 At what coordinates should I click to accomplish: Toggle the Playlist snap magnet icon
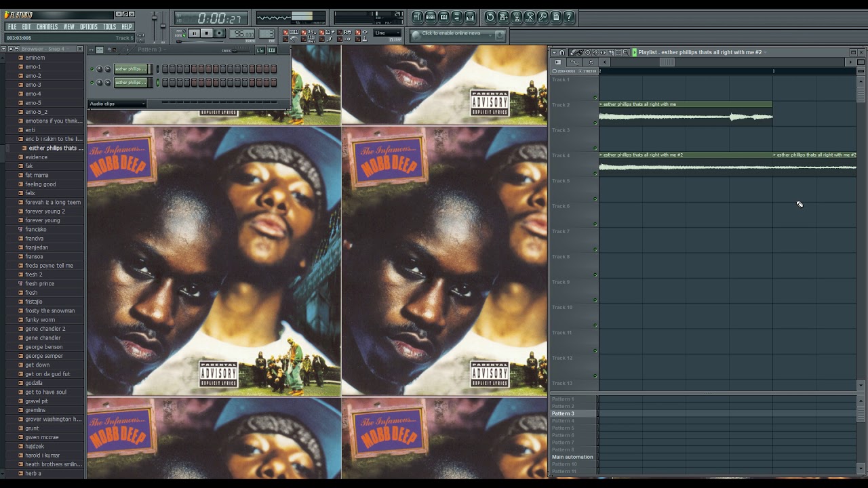point(562,53)
